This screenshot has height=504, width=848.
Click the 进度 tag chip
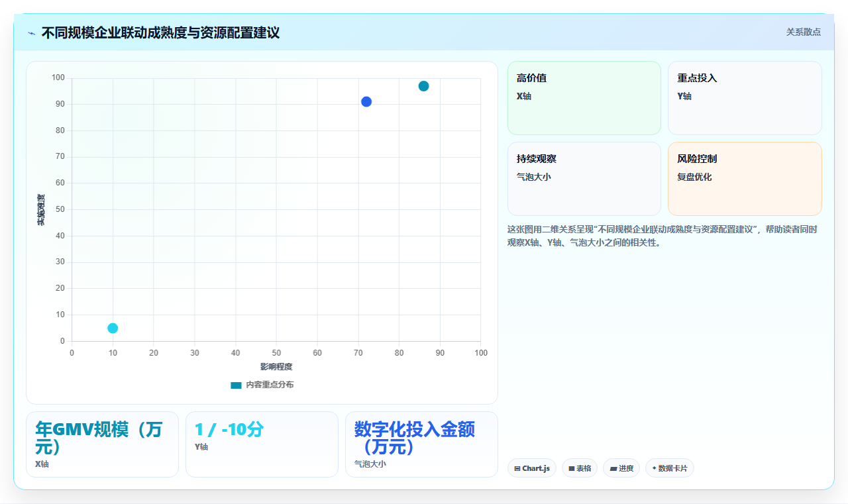tap(621, 468)
